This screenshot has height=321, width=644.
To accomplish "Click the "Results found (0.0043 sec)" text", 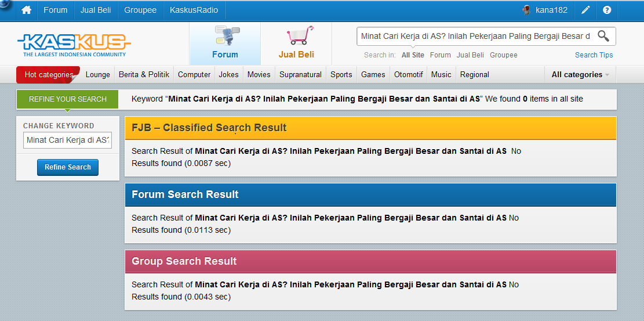I will 181,297.
